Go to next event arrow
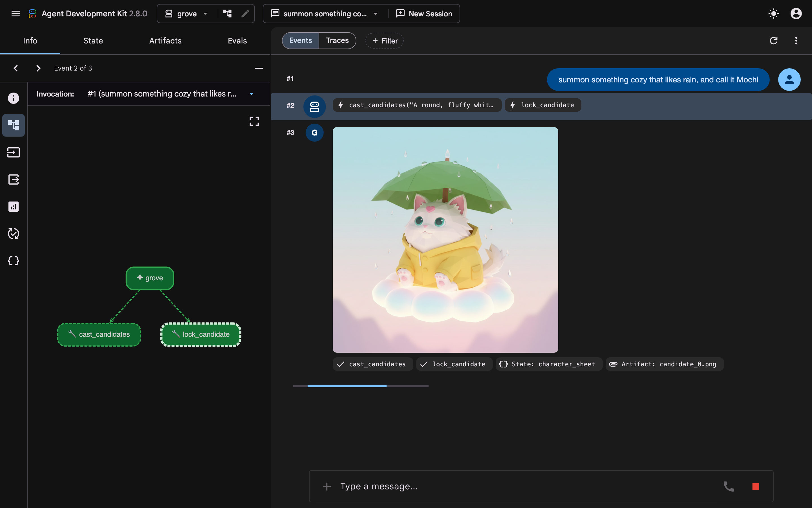This screenshot has width=812, height=508. 38,68
